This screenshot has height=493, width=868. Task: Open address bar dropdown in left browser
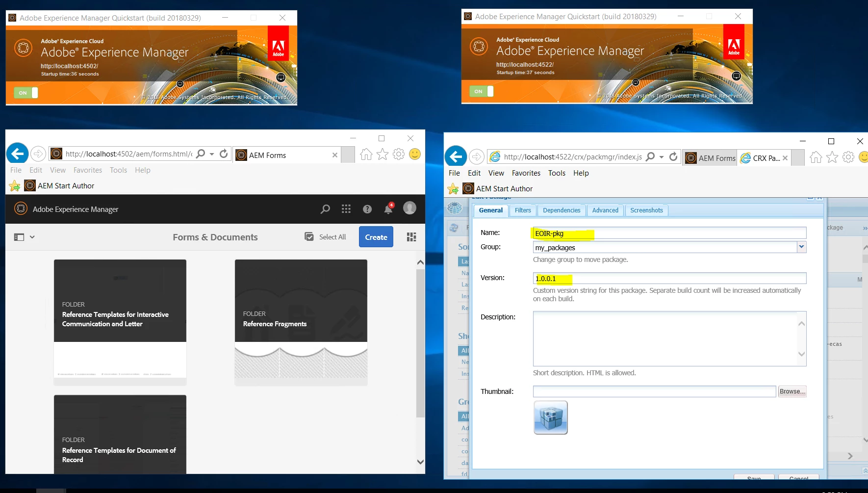tap(212, 154)
